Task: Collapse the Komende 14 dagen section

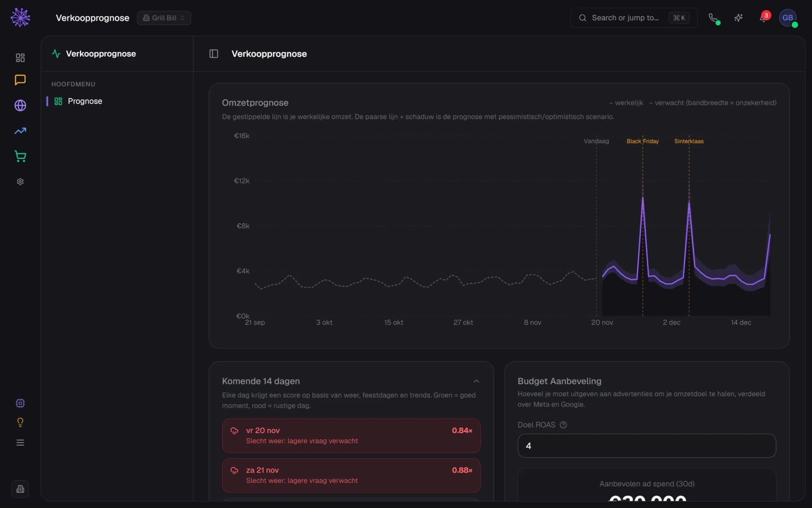Action: tap(476, 381)
